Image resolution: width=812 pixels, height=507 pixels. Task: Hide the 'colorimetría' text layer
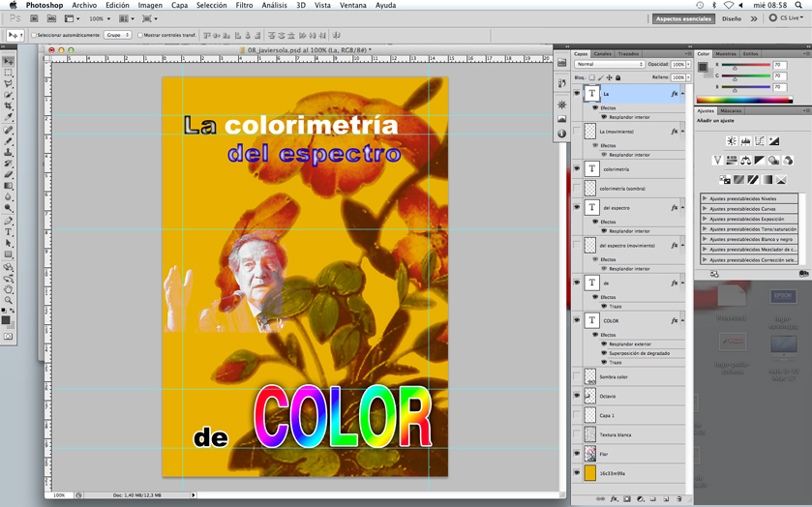[x=577, y=168]
